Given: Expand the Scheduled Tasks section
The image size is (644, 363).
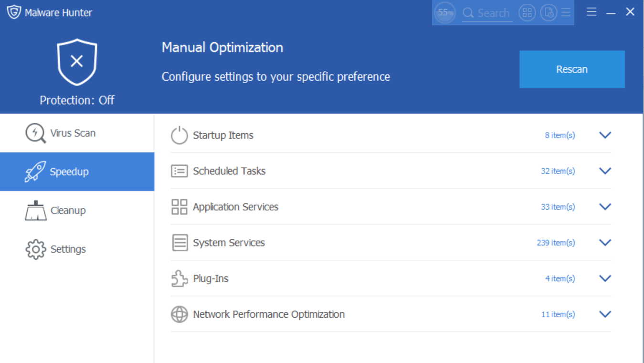Looking at the screenshot, I should click(x=605, y=171).
